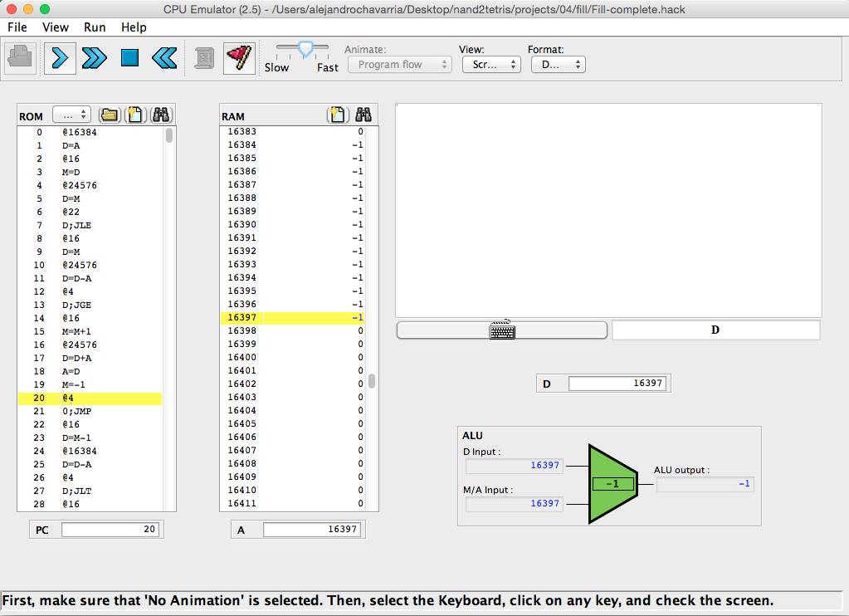Open the File menu
This screenshot has height=616, width=849.
pyautogui.click(x=17, y=27)
